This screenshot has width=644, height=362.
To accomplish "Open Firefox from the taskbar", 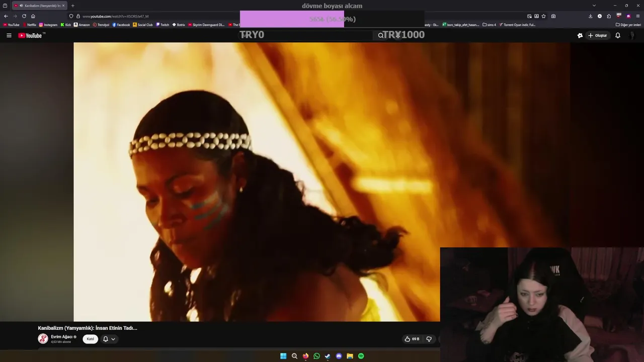I will 305,356.
